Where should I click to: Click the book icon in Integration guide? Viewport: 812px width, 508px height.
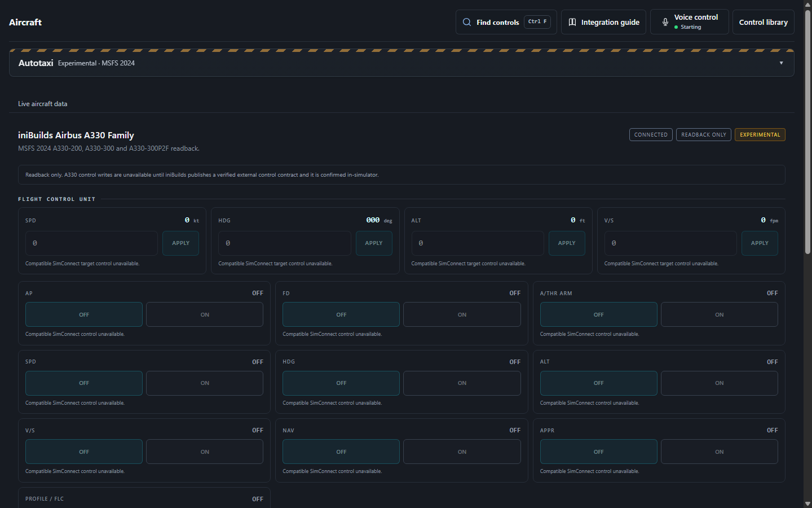572,22
